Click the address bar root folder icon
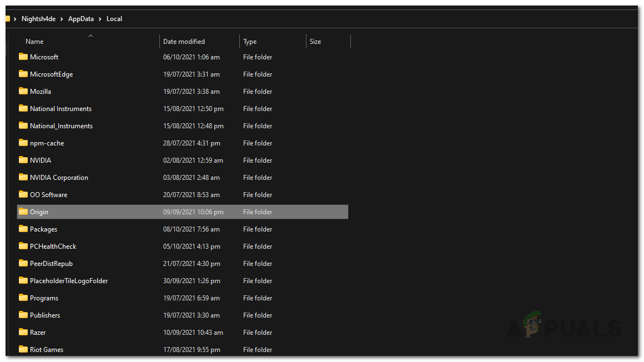The width and height of the screenshot is (644, 362). click(7, 19)
